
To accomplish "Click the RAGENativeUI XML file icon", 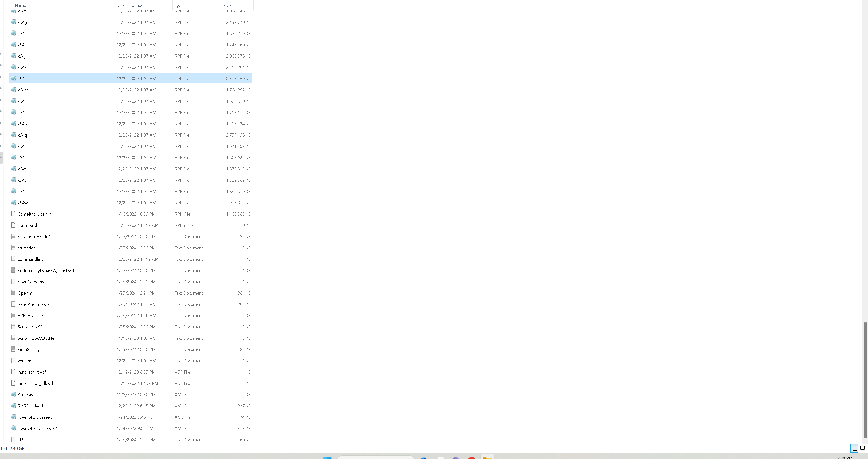I will 13,406.
